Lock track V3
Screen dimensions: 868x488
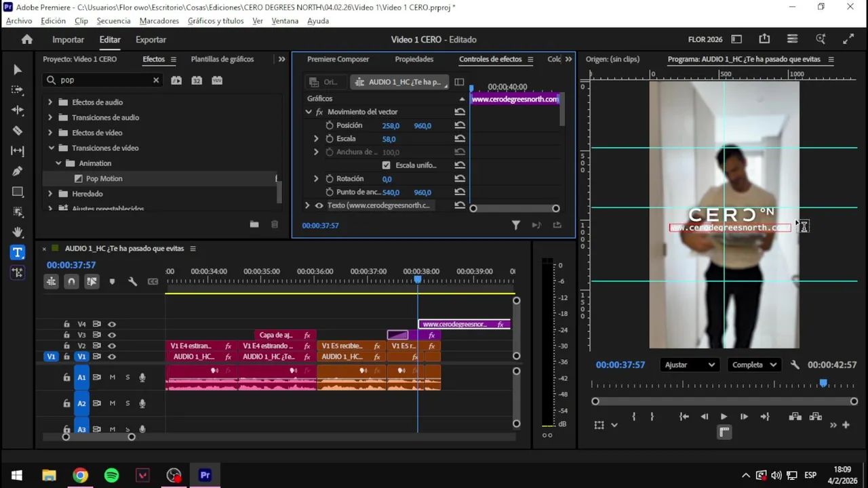click(66, 335)
